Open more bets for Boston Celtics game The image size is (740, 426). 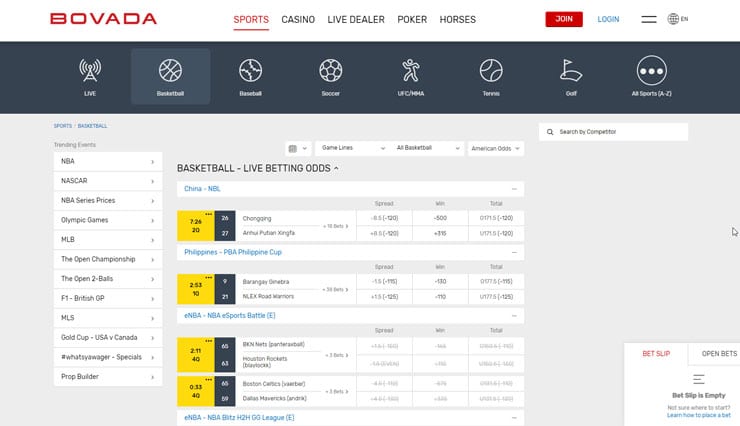pyautogui.click(x=336, y=392)
